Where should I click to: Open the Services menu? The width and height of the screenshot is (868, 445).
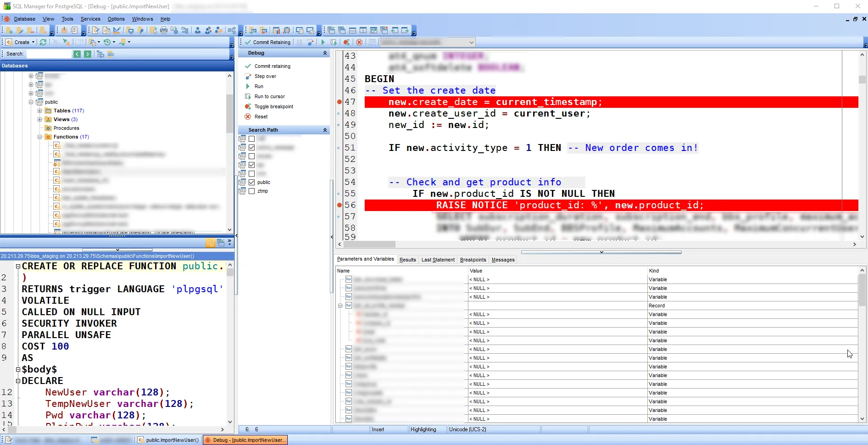point(90,19)
